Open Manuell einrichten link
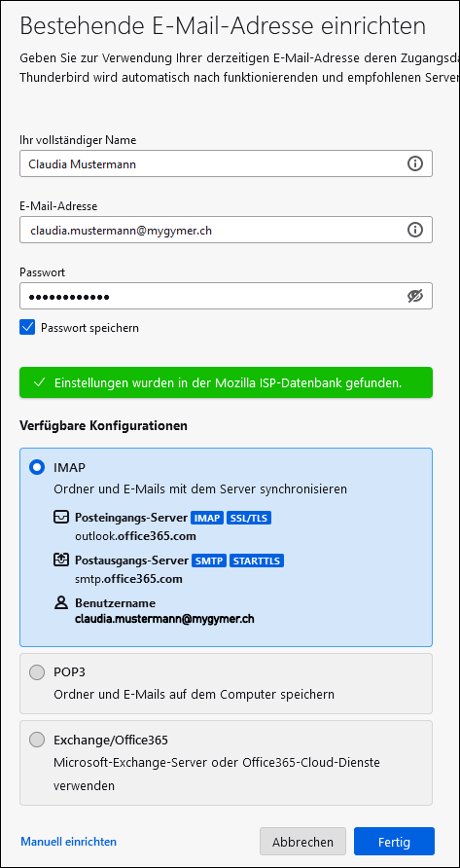The image size is (460, 868). pos(69,842)
